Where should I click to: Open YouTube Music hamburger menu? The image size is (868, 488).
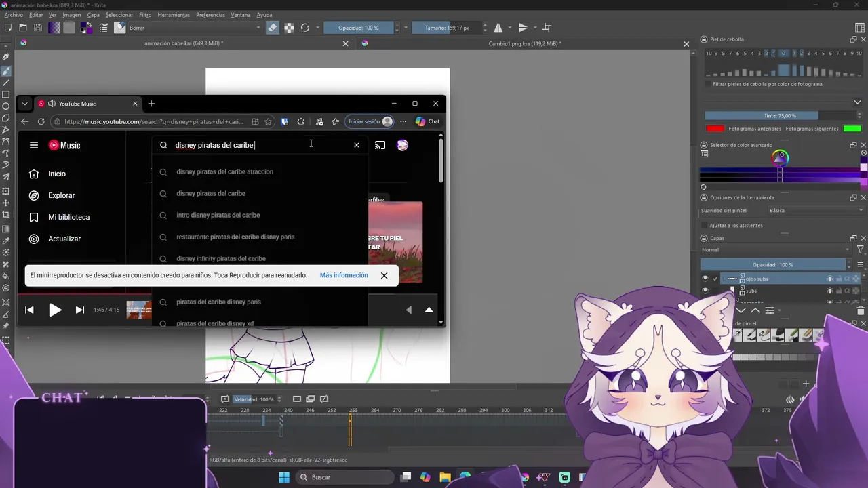point(34,145)
